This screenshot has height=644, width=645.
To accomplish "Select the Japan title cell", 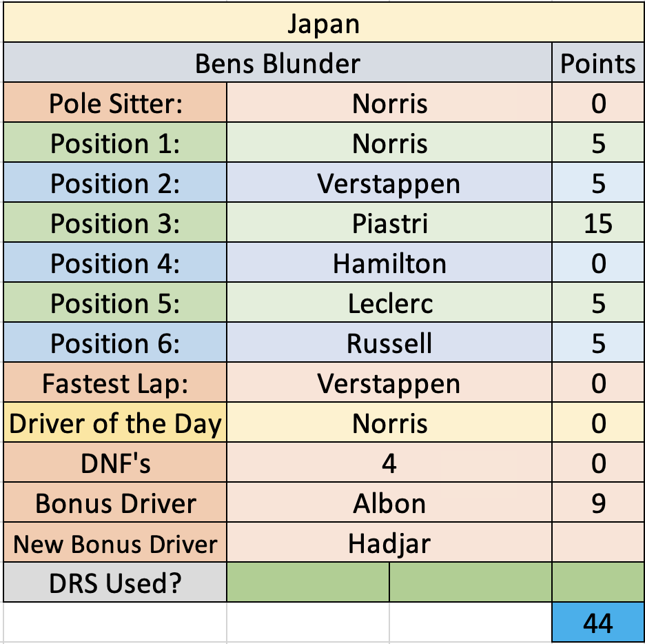I will point(324,22).
